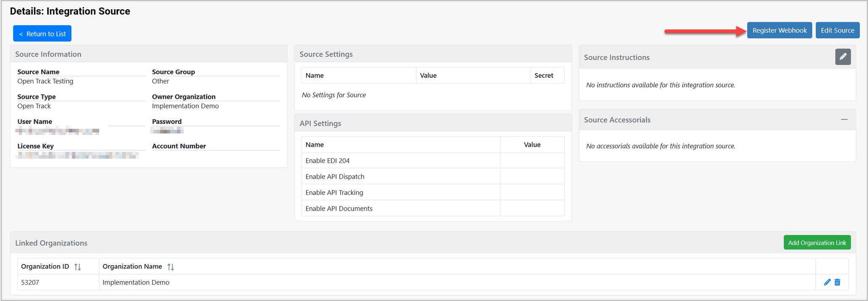Click the API Settings panel header

click(x=433, y=123)
